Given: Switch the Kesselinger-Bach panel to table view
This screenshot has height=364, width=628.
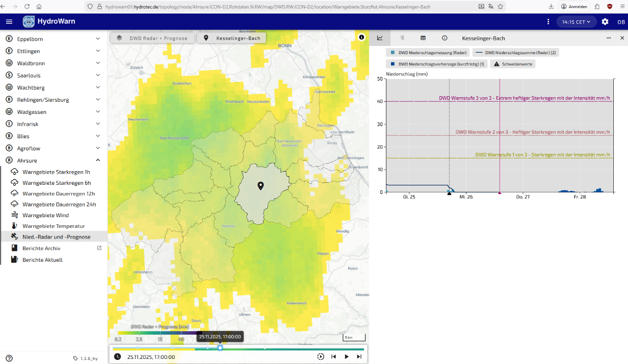Looking at the screenshot, I should coord(423,38).
